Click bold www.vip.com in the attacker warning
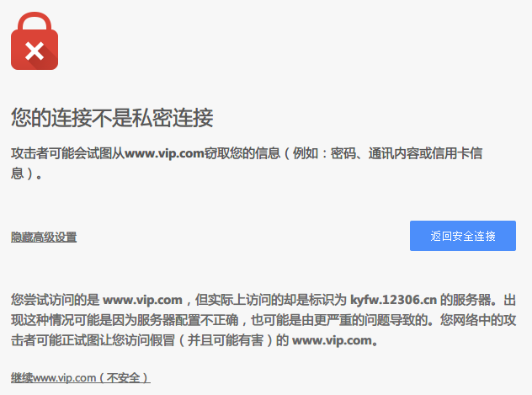The height and width of the screenshot is (395, 532). [164, 153]
